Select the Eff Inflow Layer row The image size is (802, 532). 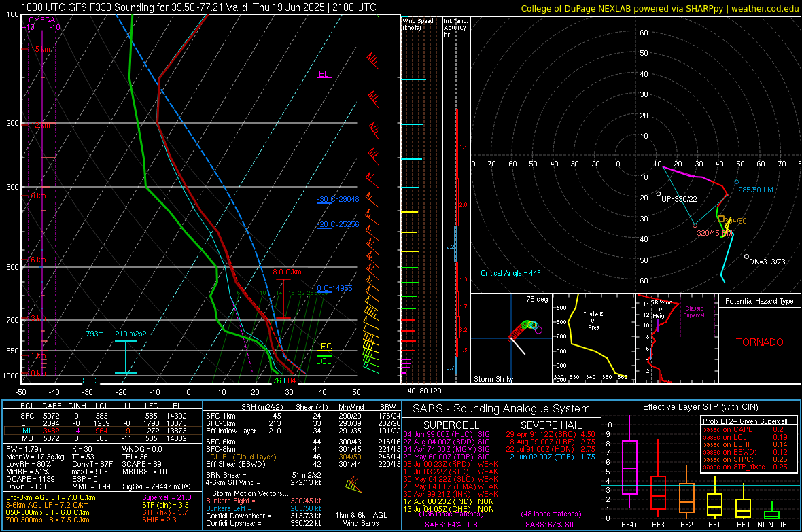[x=303, y=431]
